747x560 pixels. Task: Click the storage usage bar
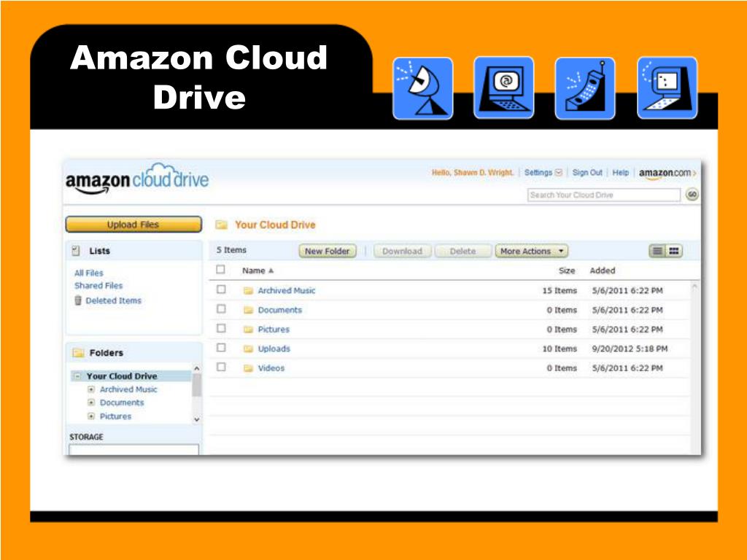pos(134,449)
